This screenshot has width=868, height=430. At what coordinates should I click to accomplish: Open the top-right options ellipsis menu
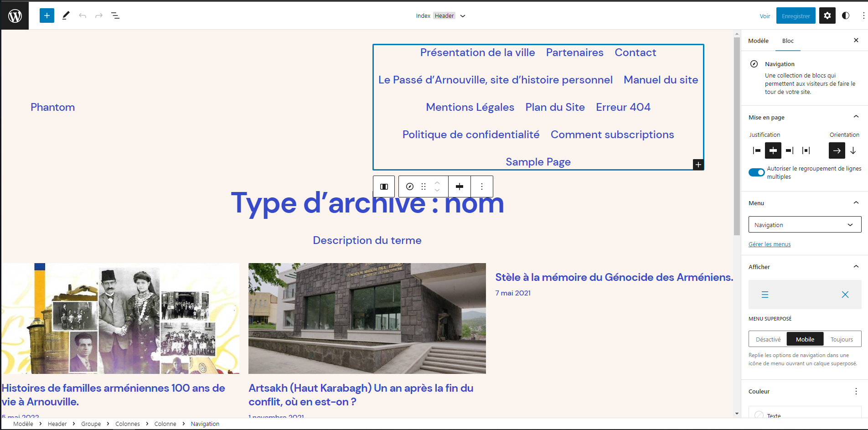click(x=863, y=16)
